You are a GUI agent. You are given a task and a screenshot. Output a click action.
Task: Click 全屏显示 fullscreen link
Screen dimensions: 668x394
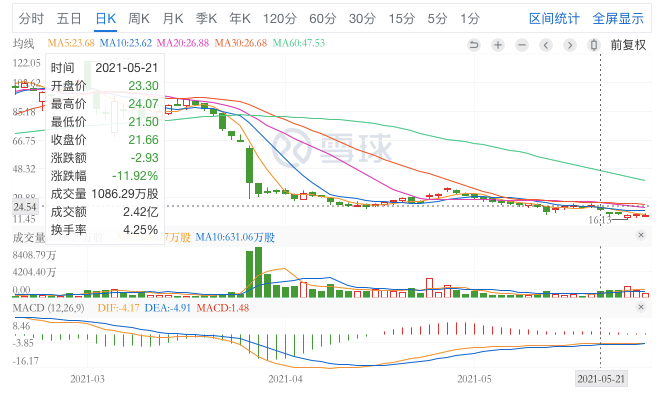[x=618, y=19]
